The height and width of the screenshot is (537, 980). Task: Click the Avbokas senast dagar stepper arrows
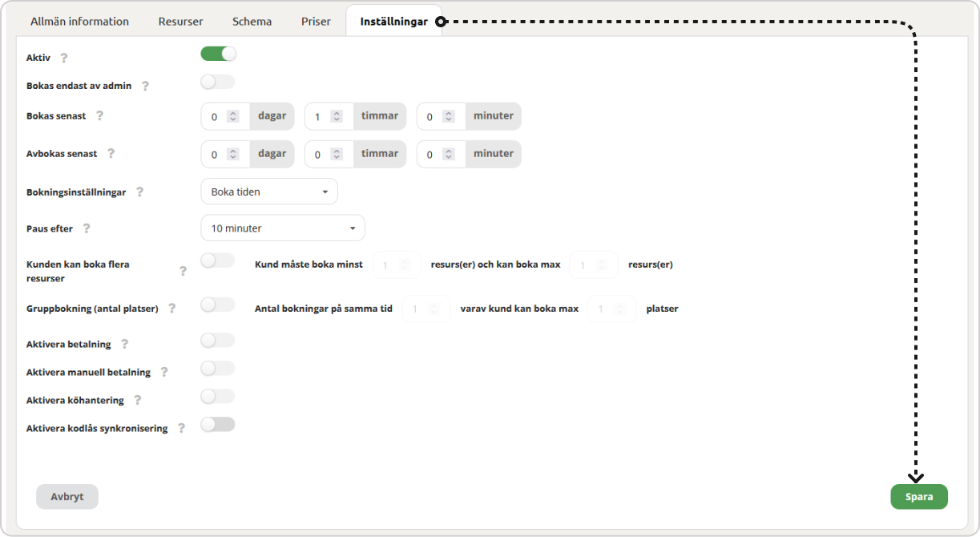pyautogui.click(x=233, y=155)
